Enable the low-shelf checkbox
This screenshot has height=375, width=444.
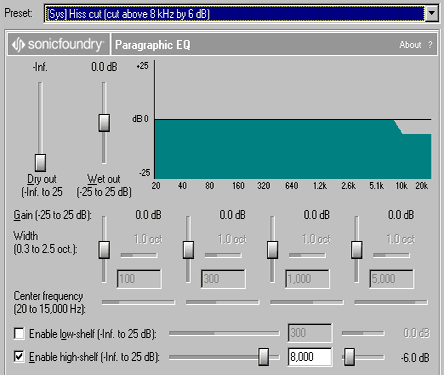coord(19,333)
